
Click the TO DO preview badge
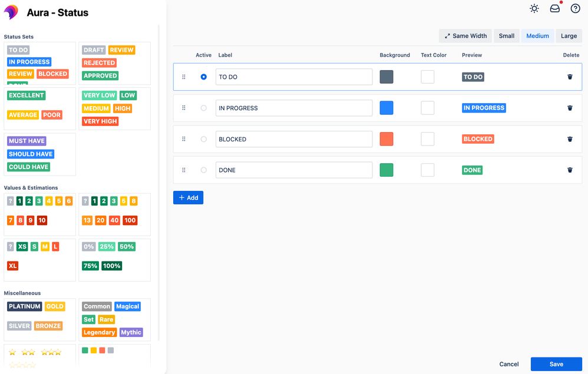click(x=473, y=77)
